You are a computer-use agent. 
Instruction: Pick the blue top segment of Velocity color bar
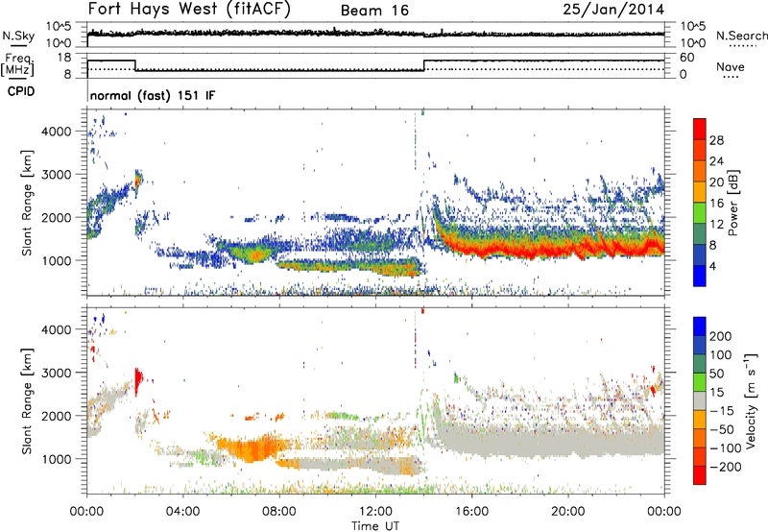700,326
